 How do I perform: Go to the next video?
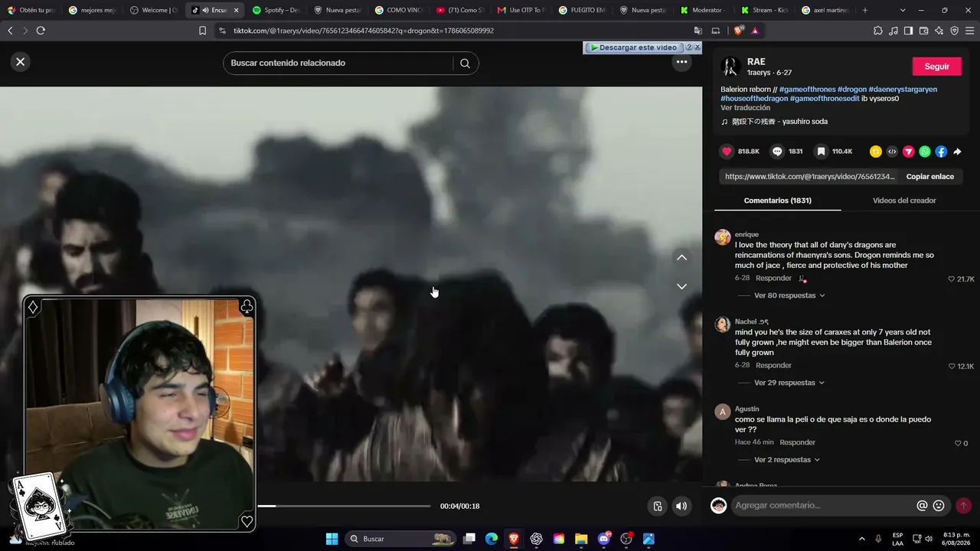(681, 286)
